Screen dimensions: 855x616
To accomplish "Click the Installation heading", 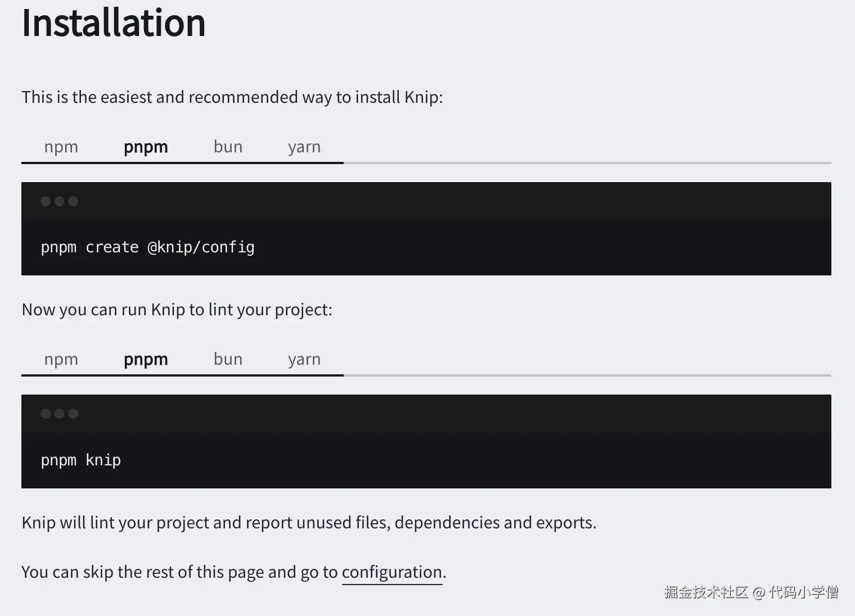I will (x=114, y=24).
